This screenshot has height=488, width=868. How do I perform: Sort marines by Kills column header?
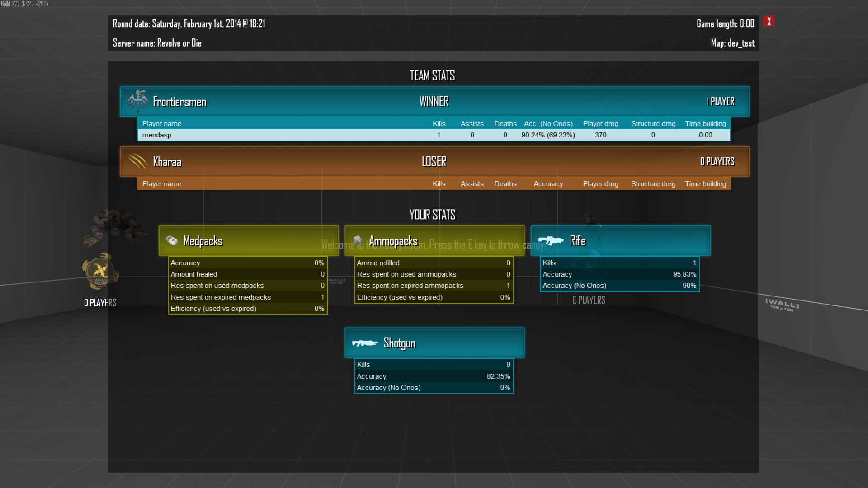point(439,124)
